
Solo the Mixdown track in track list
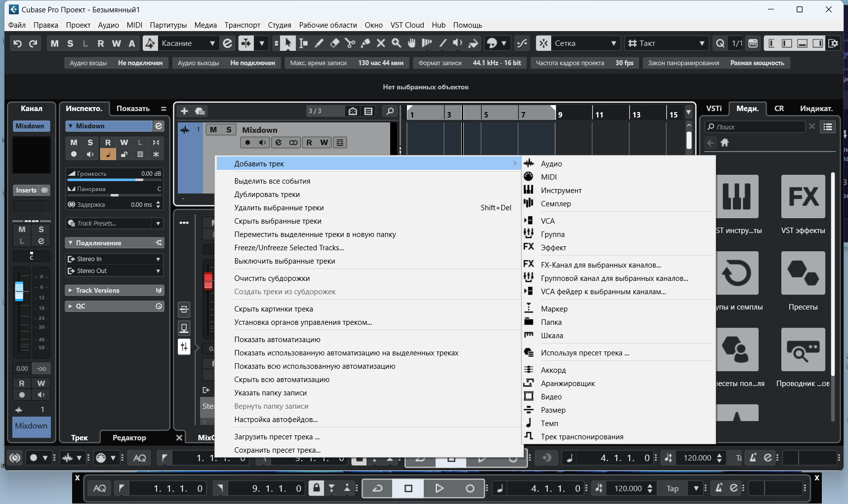click(229, 130)
